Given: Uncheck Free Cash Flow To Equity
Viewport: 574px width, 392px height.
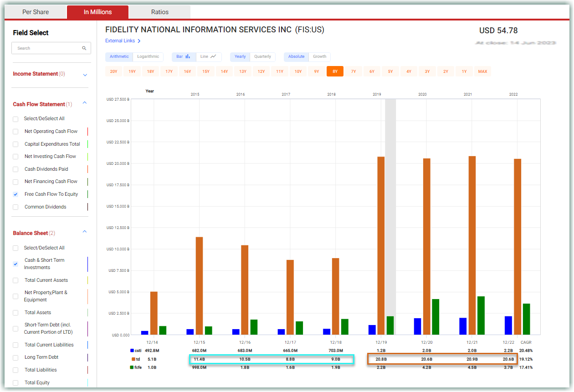Looking at the screenshot, I should click(15, 194).
